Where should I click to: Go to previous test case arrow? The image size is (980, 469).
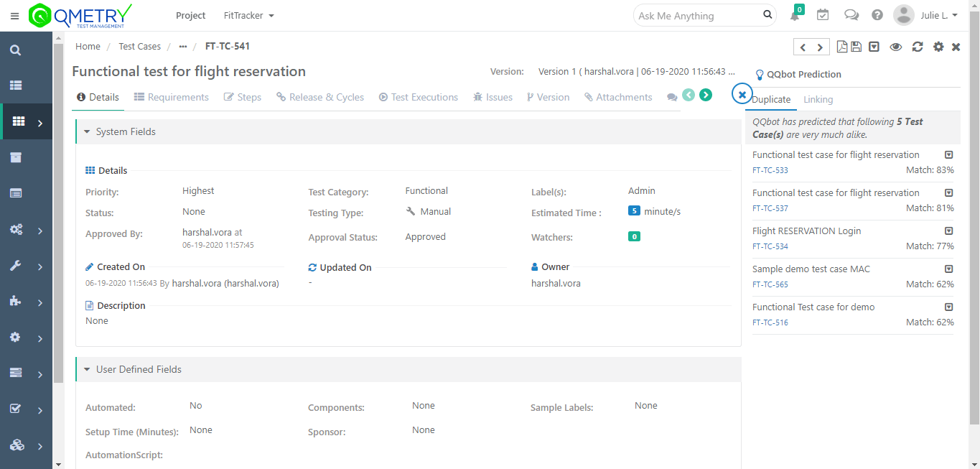[803, 47]
